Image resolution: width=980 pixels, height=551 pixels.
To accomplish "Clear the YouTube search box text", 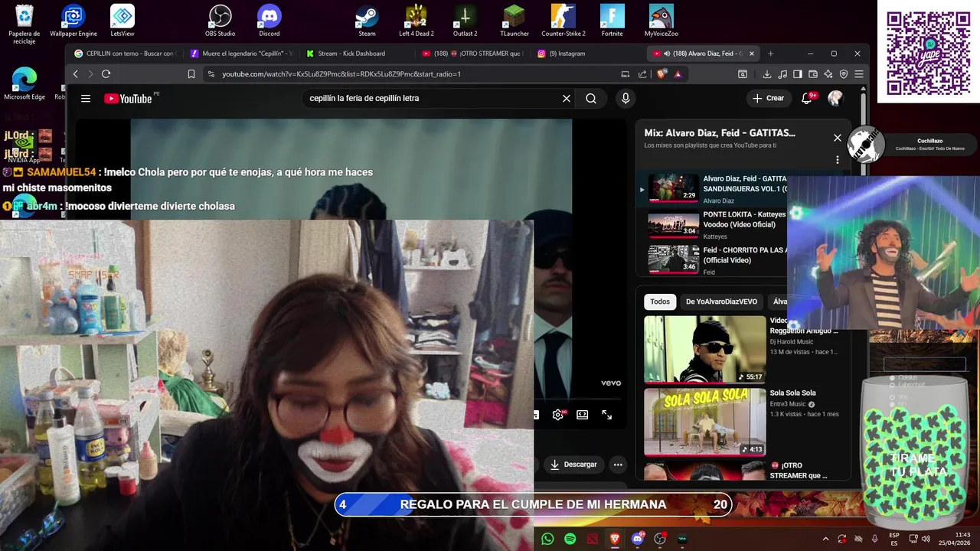I will click(567, 99).
